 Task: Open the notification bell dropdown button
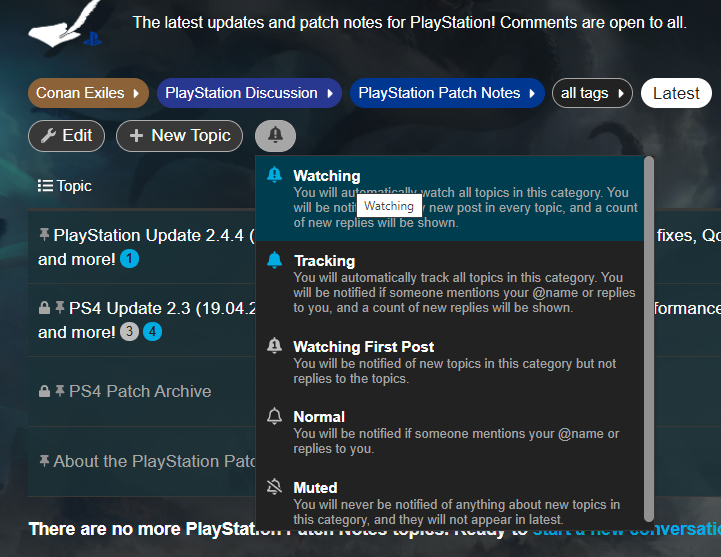pos(275,136)
